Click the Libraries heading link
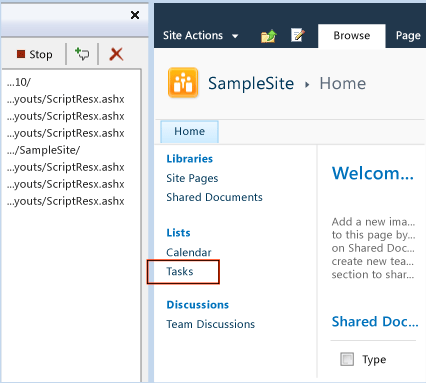The width and height of the screenshot is (427, 383). pos(190,159)
